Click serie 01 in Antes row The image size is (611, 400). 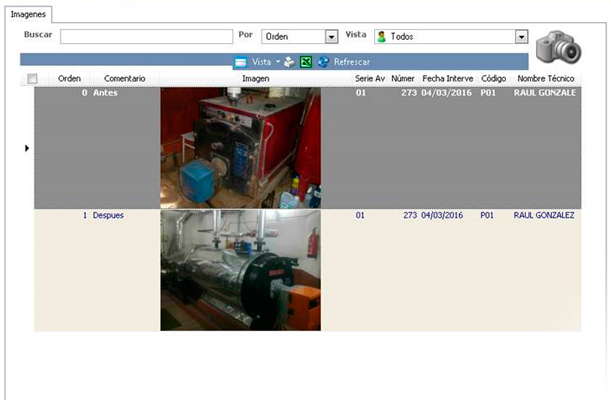click(360, 93)
